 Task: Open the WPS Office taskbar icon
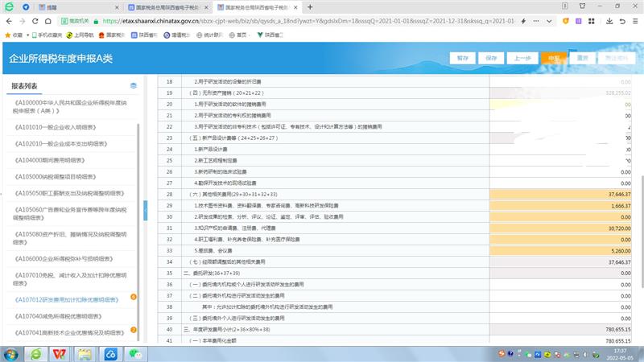pyautogui.click(x=60, y=353)
